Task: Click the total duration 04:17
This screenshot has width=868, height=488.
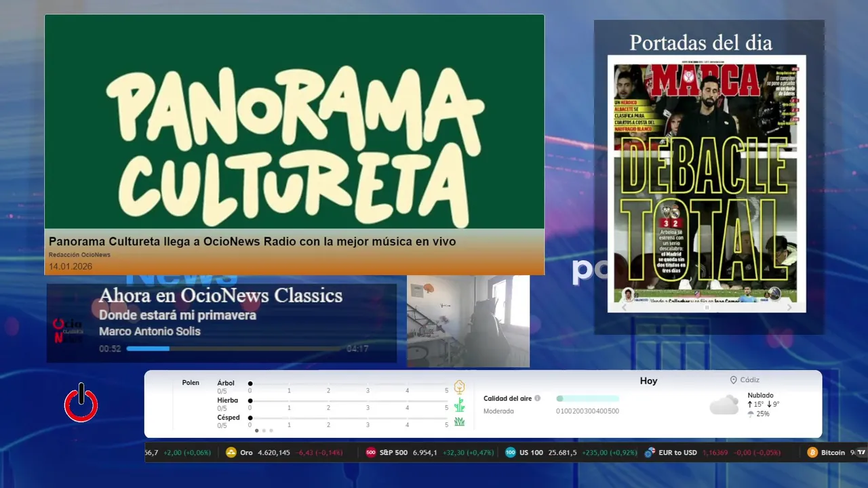Action: 357,349
